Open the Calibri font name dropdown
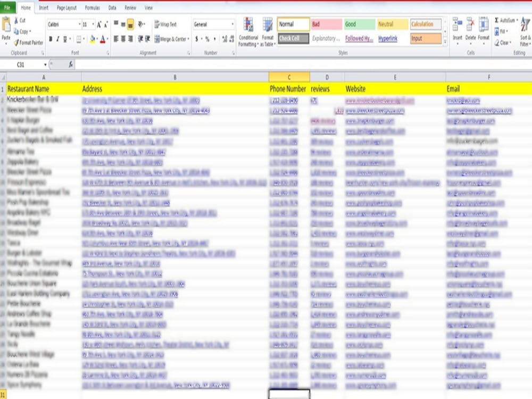Viewport: 532px width, 399px height. click(x=80, y=24)
